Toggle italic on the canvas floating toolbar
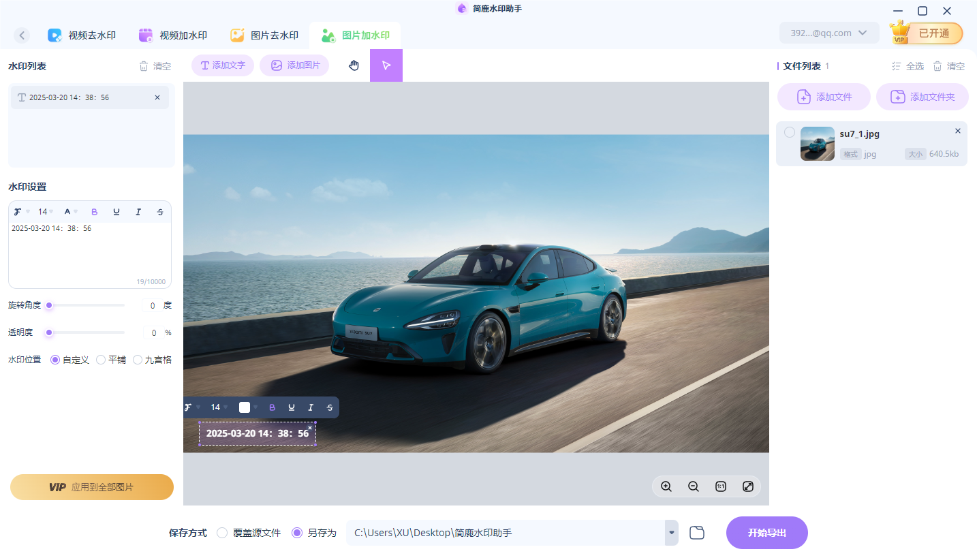This screenshot has width=977, height=560. point(311,407)
